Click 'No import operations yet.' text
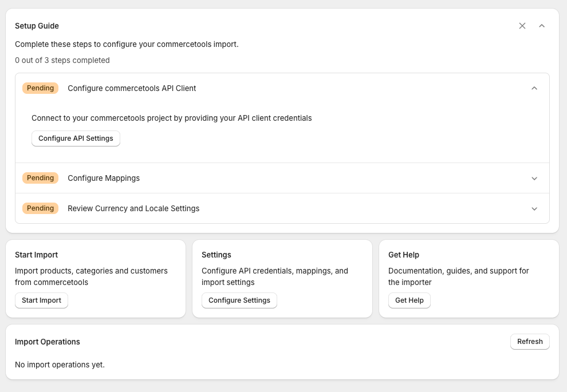 pyautogui.click(x=60, y=365)
